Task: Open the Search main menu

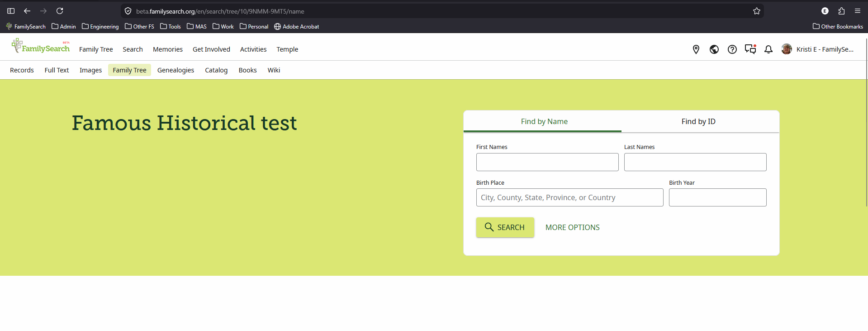Action: (133, 49)
